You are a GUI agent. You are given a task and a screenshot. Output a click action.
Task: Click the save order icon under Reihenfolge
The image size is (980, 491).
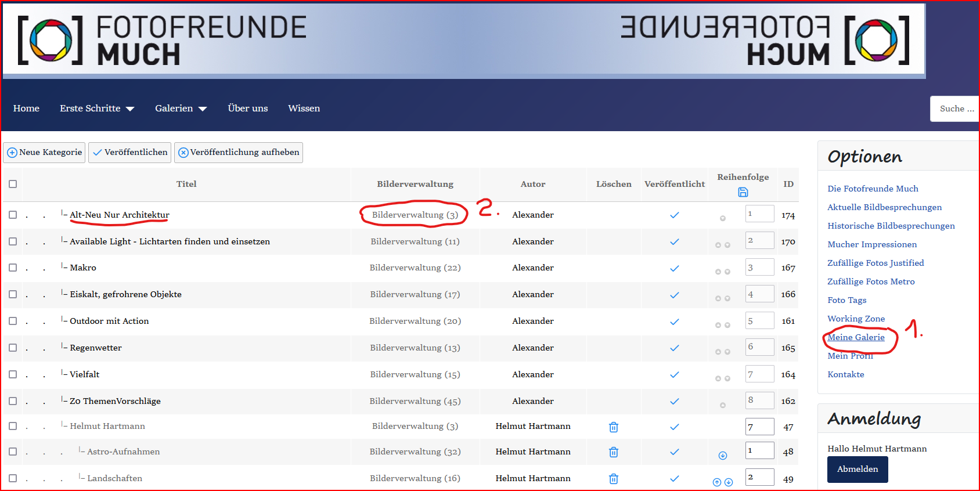(743, 192)
